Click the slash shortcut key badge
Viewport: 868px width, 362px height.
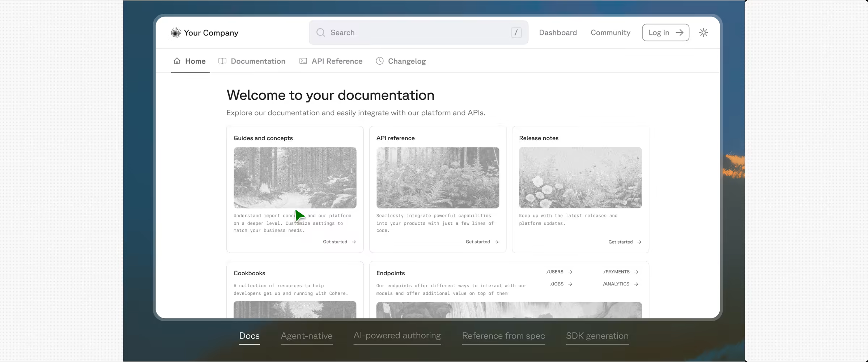coord(516,33)
